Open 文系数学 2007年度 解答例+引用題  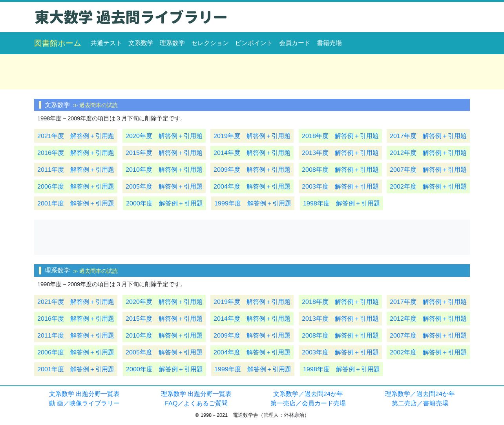pyautogui.click(x=428, y=170)
